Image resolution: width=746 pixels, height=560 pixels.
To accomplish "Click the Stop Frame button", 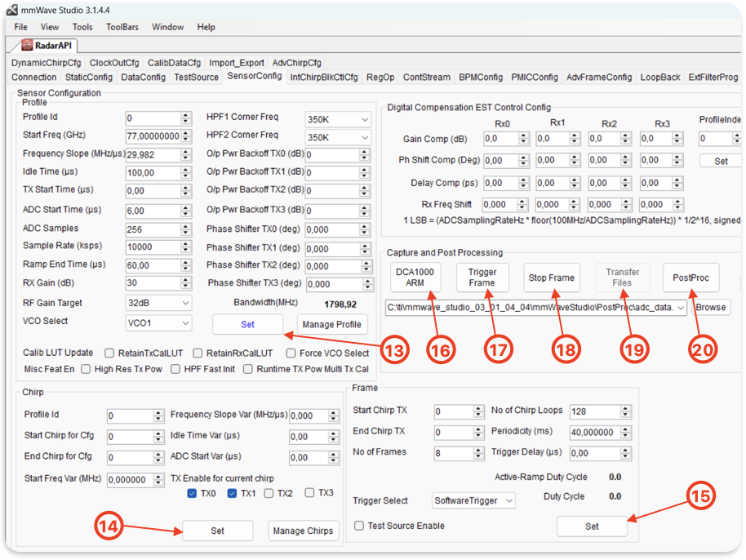I will pos(552,278).
